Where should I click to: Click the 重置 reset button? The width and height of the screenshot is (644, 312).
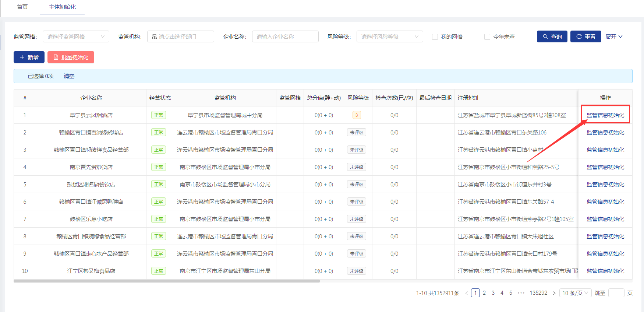click(x=585, y=36)
